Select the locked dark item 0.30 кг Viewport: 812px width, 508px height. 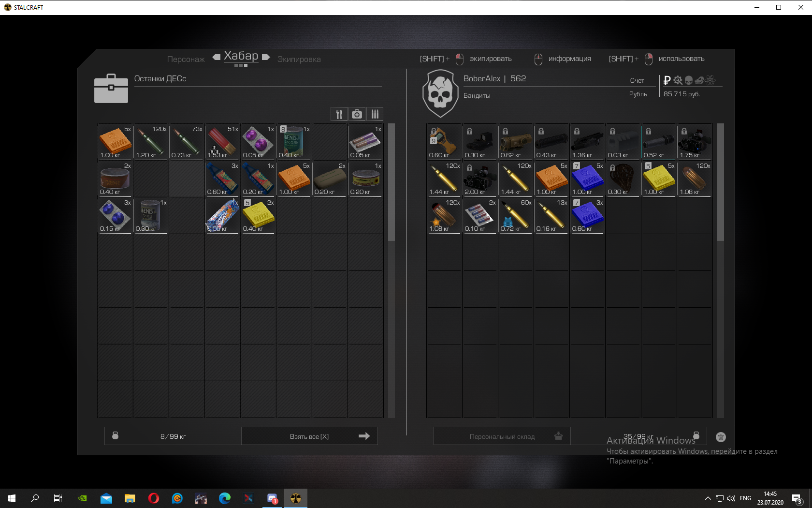623,179
